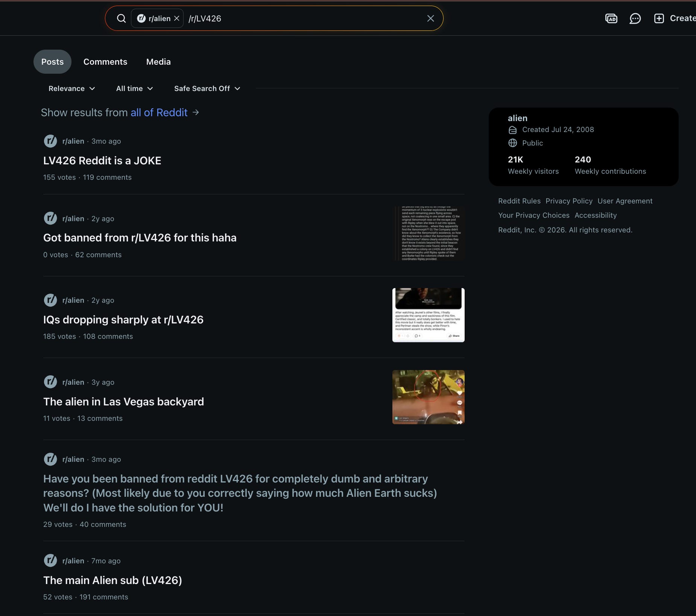
Task: Click the alien community title in sidebar
Action: click(x=518, y=118)
